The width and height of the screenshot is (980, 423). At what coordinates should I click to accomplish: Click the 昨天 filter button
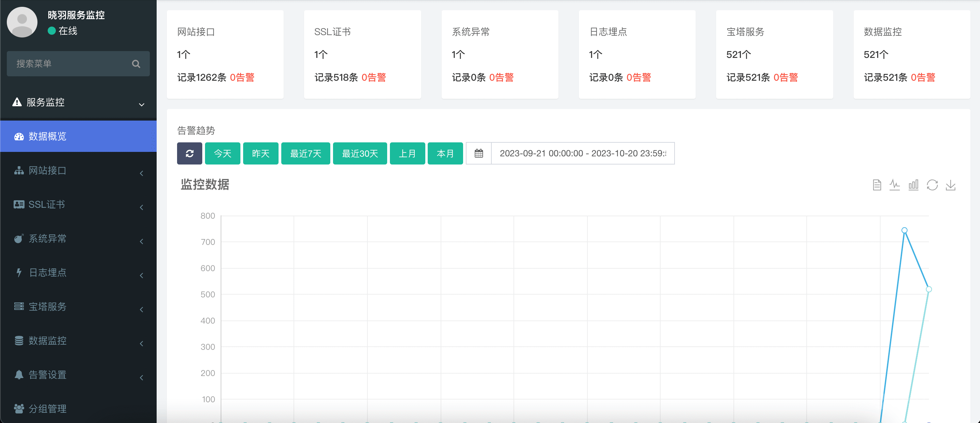pyautogui.click(x=260, y=153)
